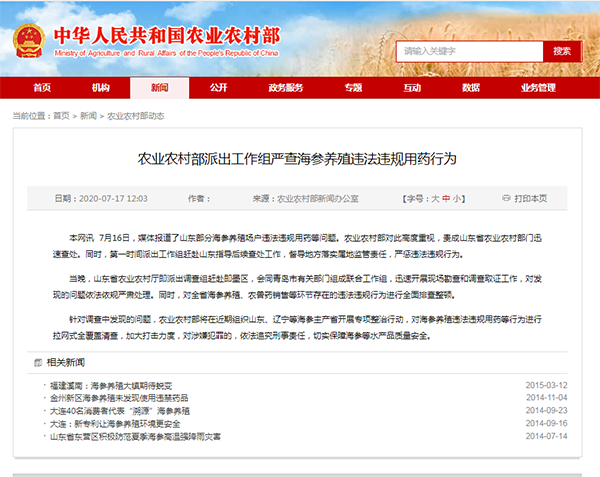Click the national emblem logo

29,41
